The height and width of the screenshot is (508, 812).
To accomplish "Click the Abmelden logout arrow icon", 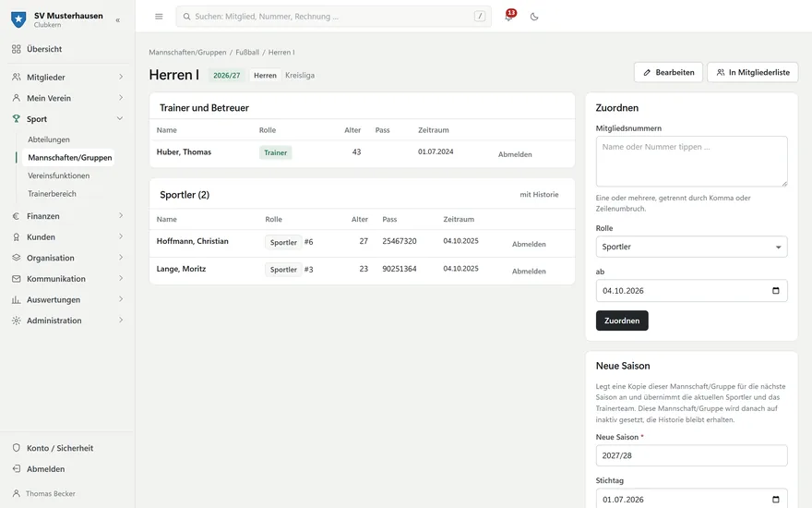I will 17,468.
